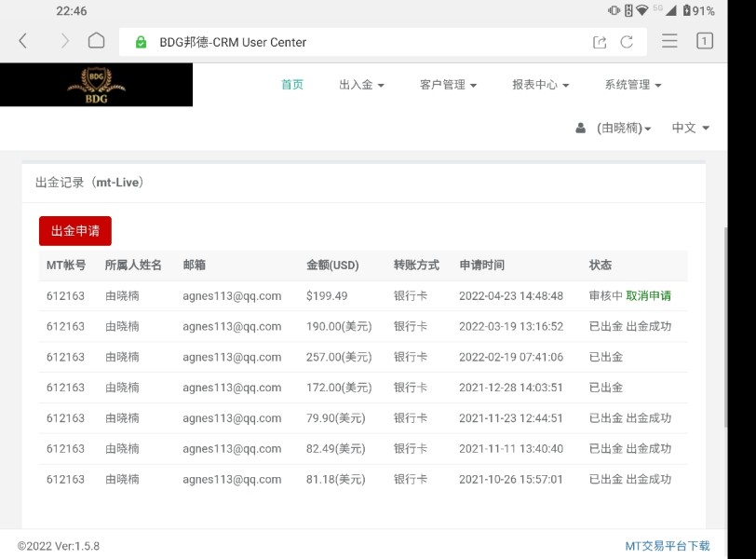Expand the 客户管理 menu
Image resolution: width=756 pixels, height=559 pixels.
point(448,85)
